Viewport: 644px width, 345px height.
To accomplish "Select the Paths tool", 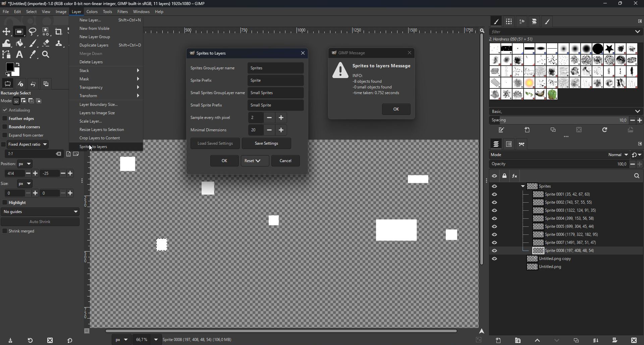I will click(6, 55).
